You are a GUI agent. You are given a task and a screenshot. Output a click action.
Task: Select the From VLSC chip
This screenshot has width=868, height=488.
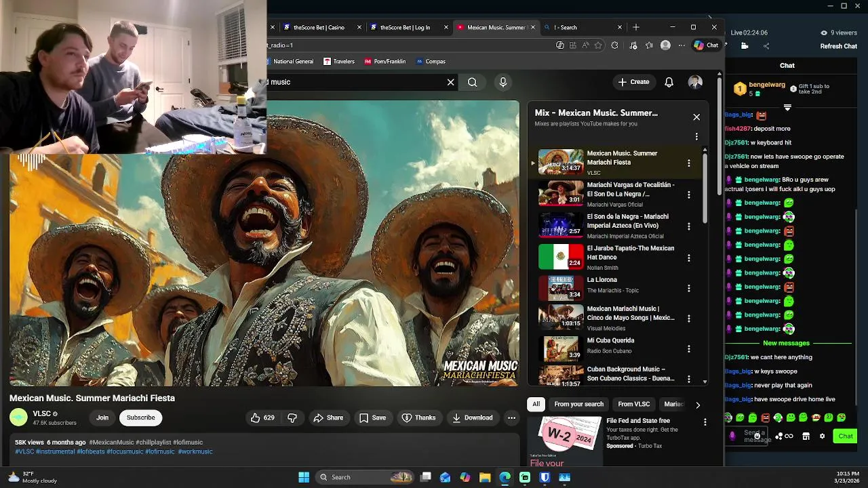pyautogui.click(x=634, y=404)
